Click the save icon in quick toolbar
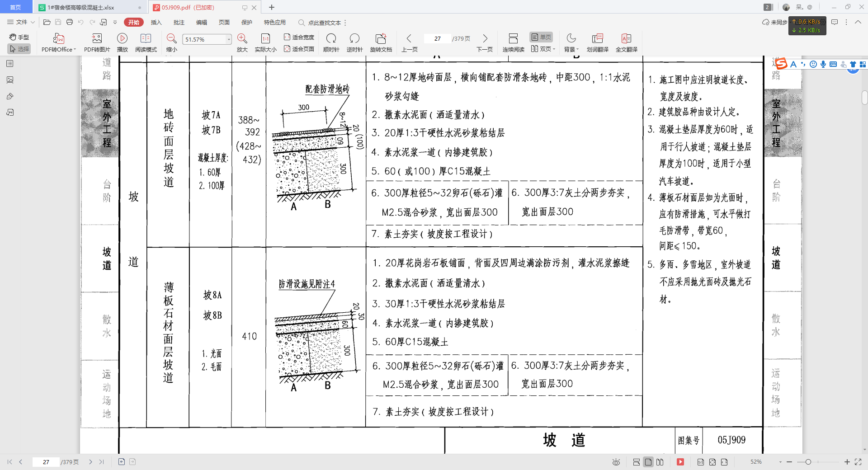 (58, 22)
